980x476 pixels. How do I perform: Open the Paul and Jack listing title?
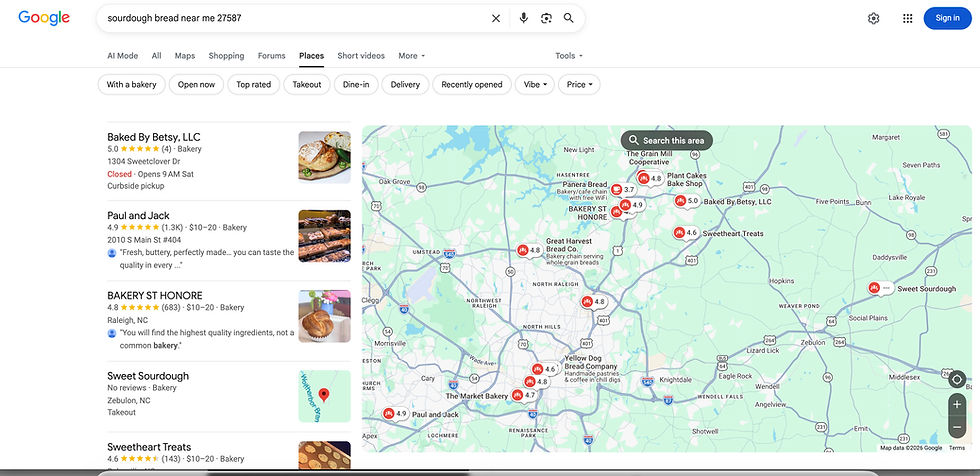click(138, 216)
